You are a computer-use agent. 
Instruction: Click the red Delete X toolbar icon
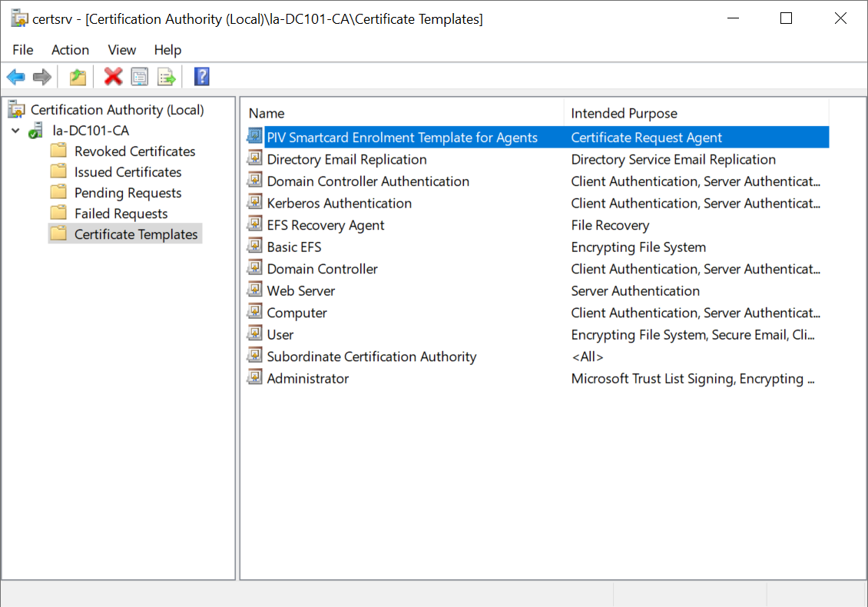(114, 77)
